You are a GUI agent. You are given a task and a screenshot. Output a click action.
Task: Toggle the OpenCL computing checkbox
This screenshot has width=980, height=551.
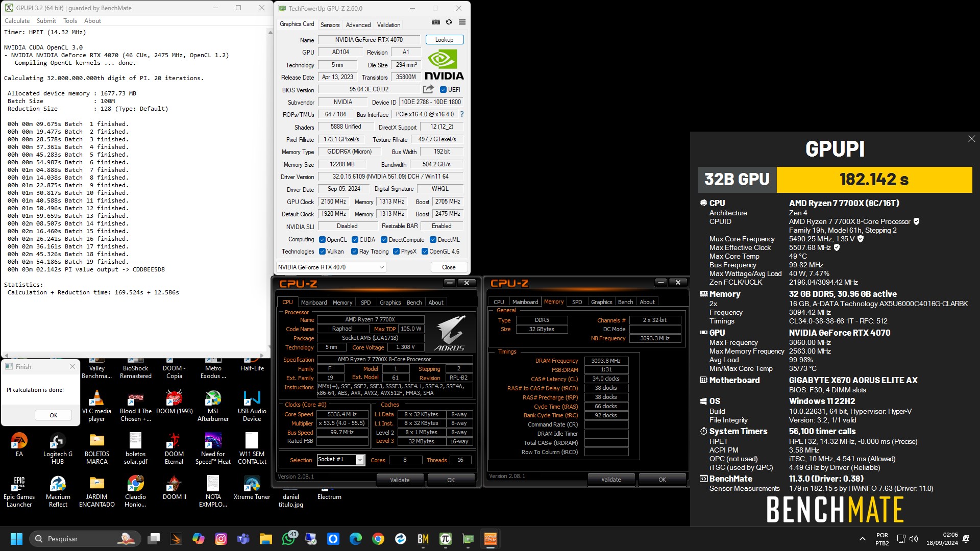pos(322,240)
